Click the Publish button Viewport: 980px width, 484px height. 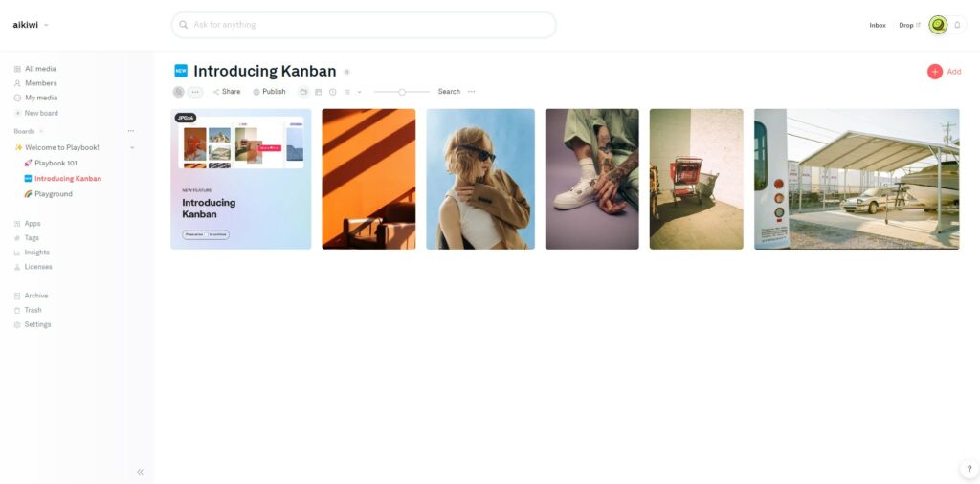pos(269,92)
